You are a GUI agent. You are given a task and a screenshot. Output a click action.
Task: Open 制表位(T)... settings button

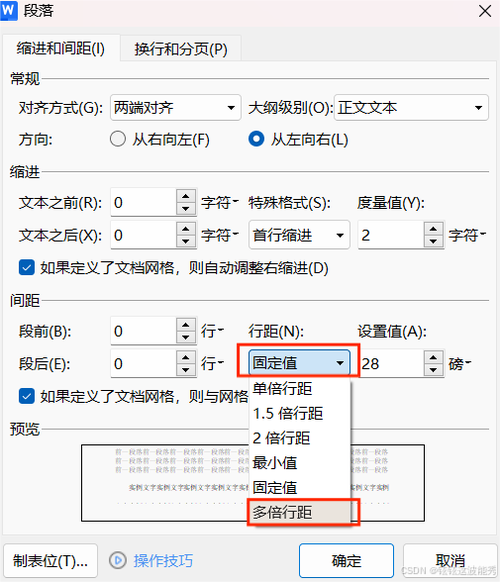click(x=50, y=560)
